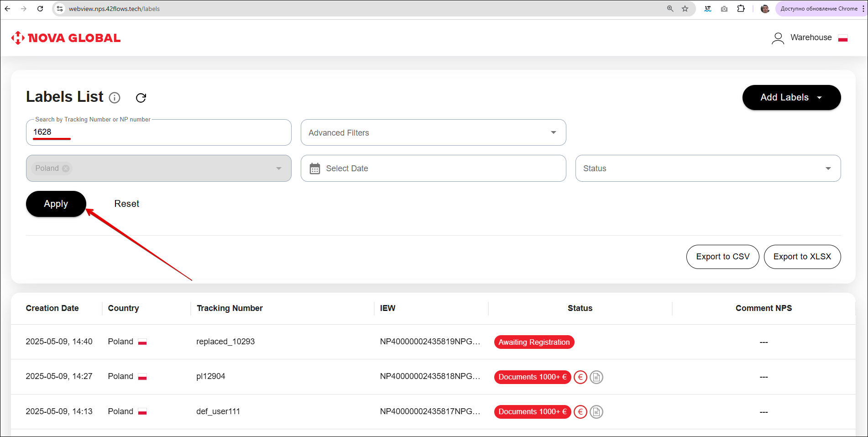Reload the page in browser toolbar
This screenshot has width=868, height=437.
tap(40, 9)
